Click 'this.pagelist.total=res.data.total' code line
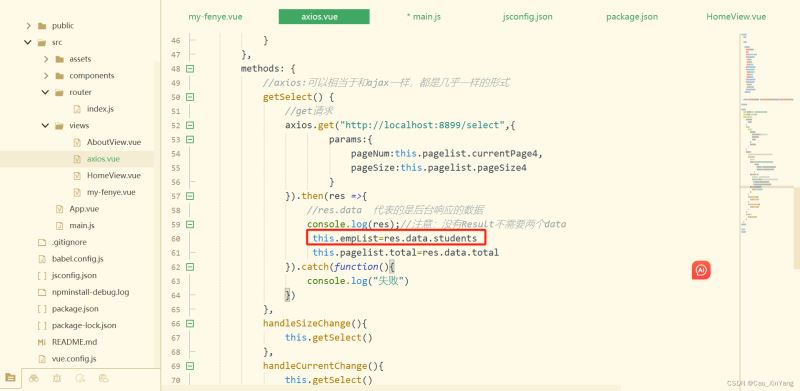This screenshot has height=391, width=800. pyautogui.click(x=406, y=253)
